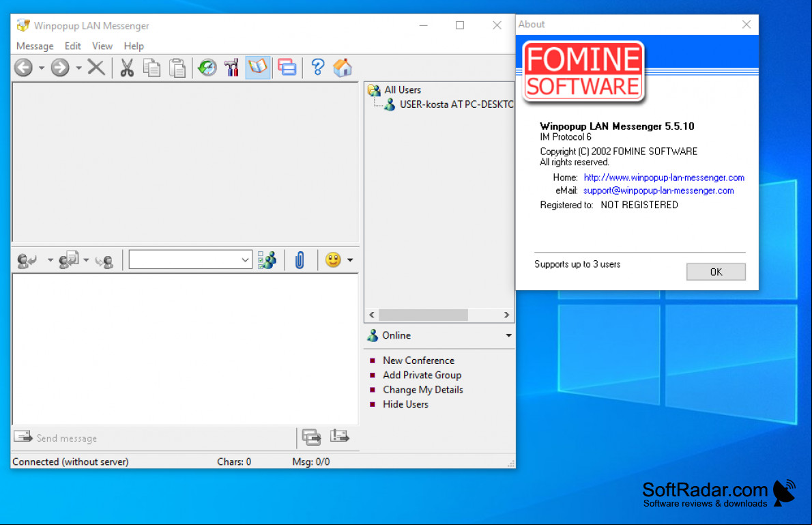This screenshot has height=525, width=812.
Task: Expand the Reply dropdown arrow
Action: point(50,259)
